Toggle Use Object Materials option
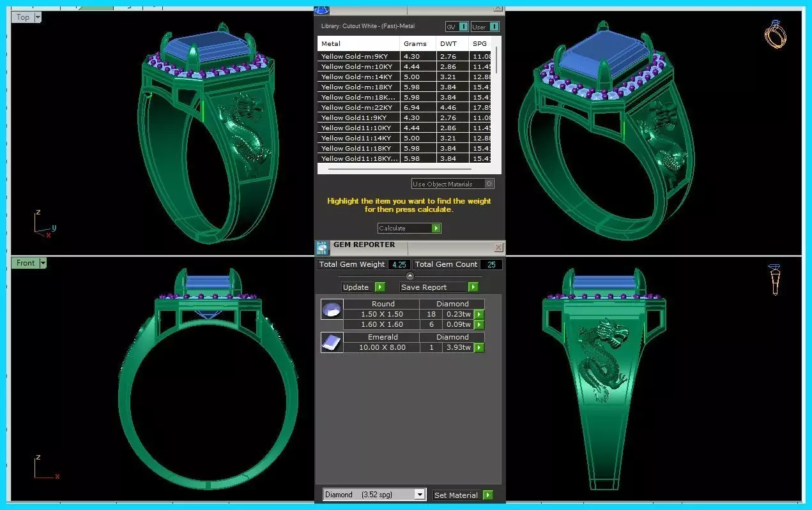The image size is (812, 510). [453, 184]
